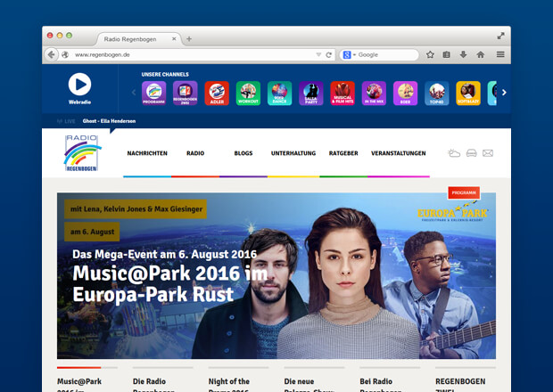Click the live track Ghost - Ella Henderson
Viewport: 553px width, 392px height.
(x=109, y=121)
